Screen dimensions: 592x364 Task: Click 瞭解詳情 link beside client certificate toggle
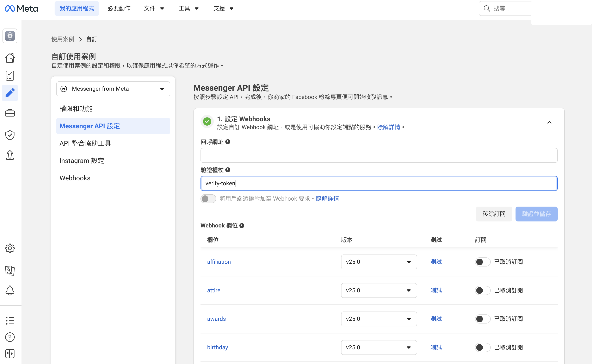point(327,199)
